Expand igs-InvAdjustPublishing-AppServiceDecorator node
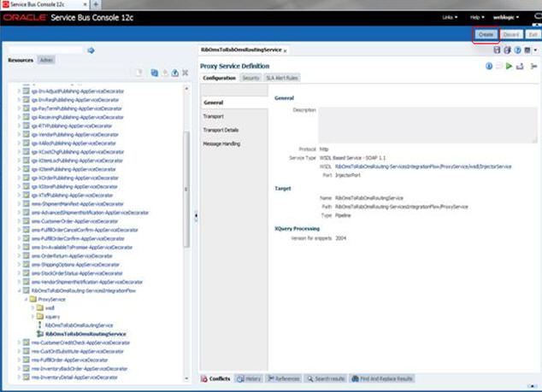Viewport: 542px width, 392px height. pos(19,91)
